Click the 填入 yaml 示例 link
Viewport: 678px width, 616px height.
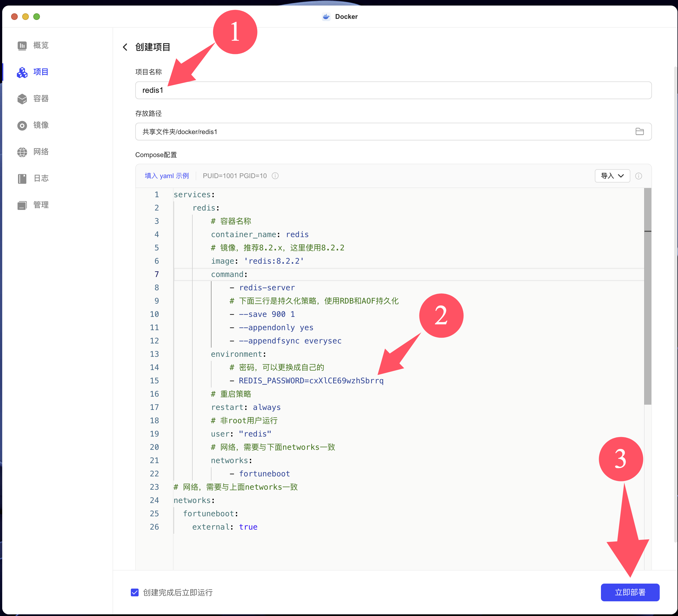(x=167, y=176)
